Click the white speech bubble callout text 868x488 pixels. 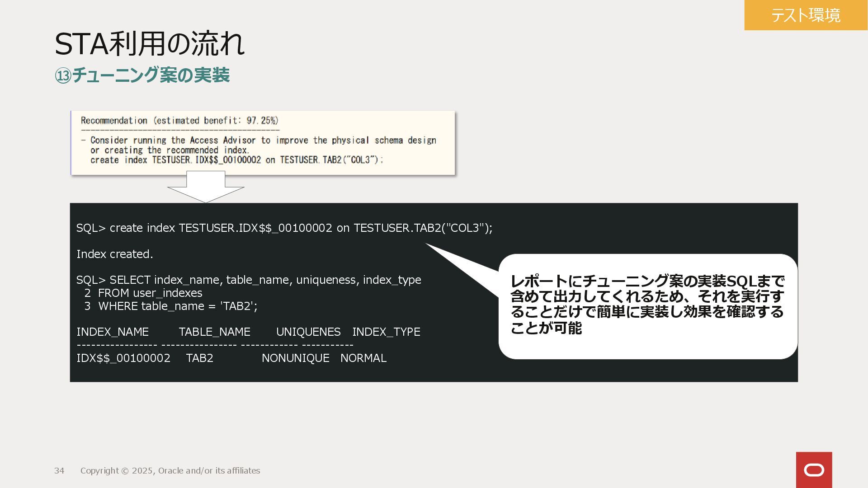[x=646, y=304]
